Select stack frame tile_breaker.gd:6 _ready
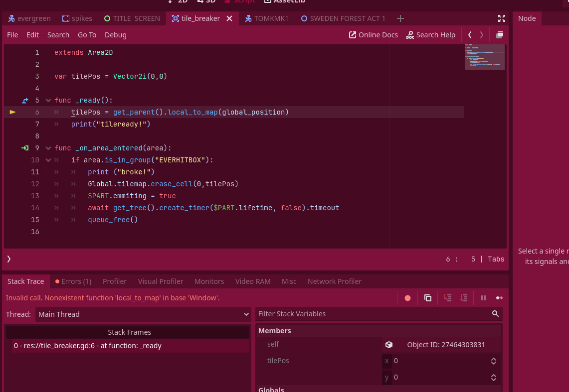 [x=131, y=346]
